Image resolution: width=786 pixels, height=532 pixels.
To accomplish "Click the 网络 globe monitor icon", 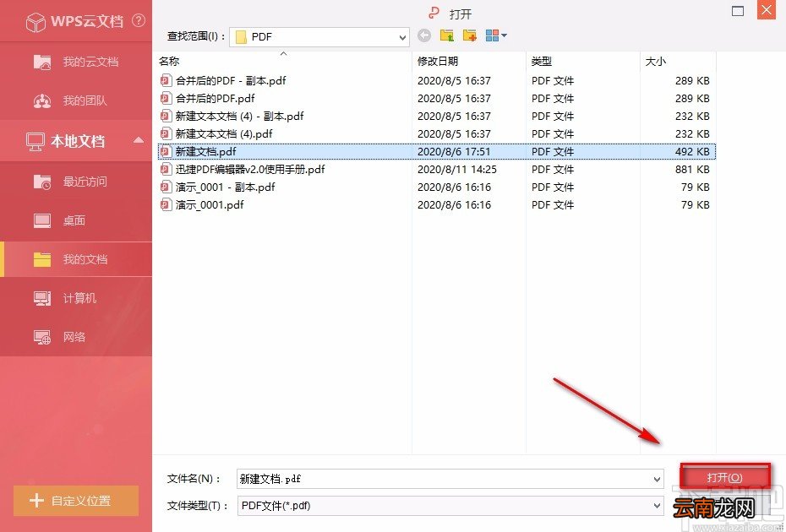I will click(x=42, y=338).
